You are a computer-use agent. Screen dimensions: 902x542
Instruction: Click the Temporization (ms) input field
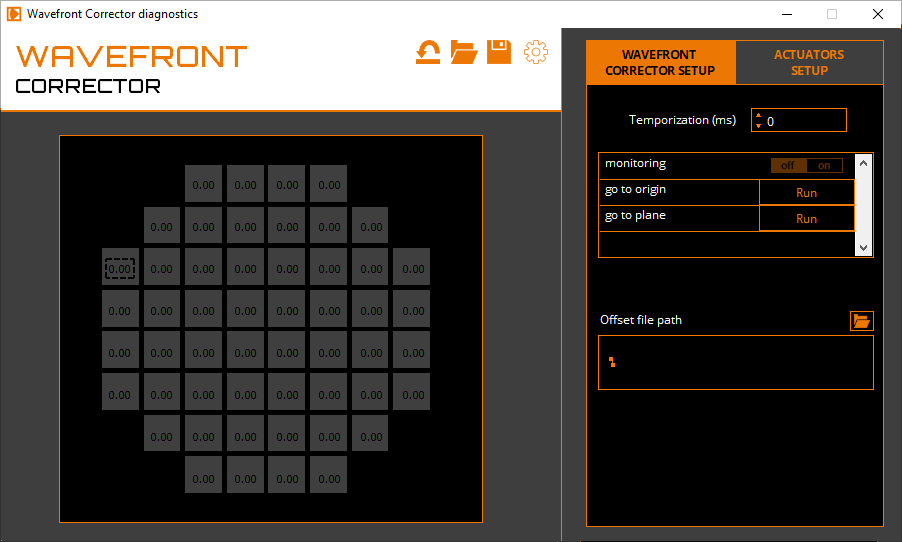[804, 120]
